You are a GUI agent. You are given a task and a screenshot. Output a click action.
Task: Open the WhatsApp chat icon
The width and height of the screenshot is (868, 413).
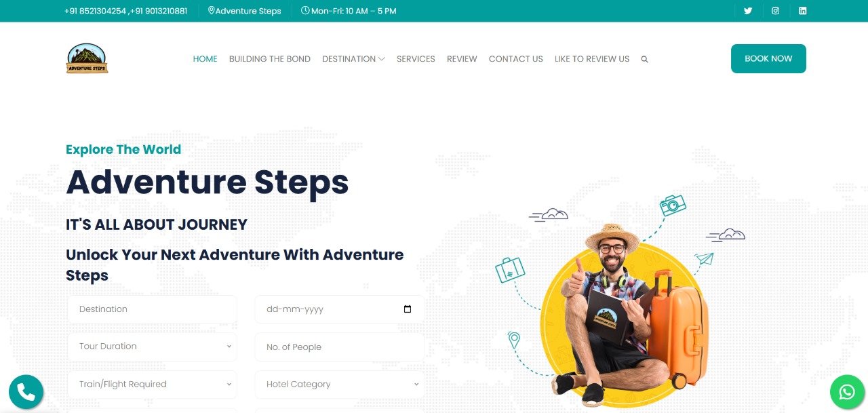click(847, 392)
